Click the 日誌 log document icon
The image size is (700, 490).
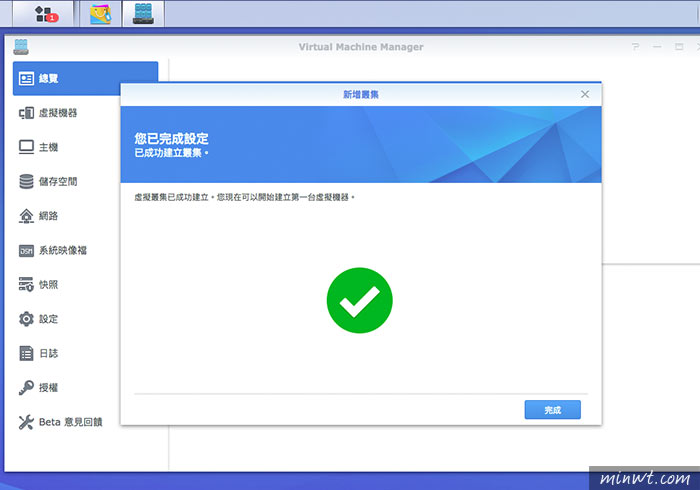(x=26, y=353)
